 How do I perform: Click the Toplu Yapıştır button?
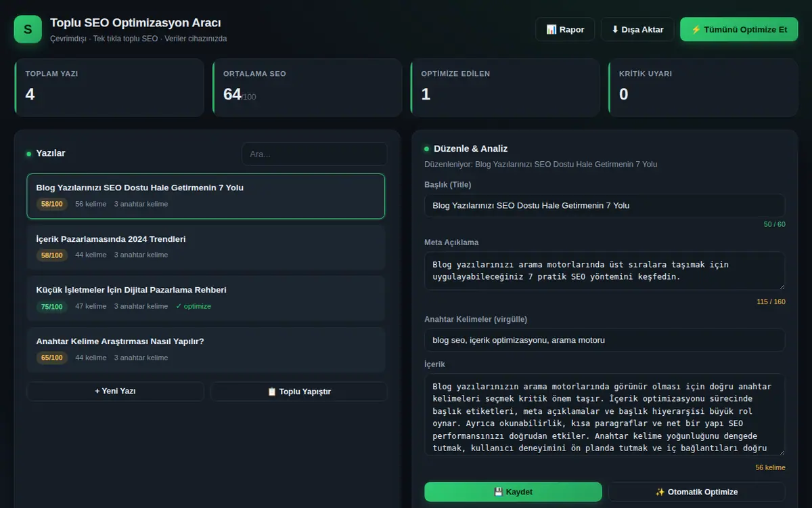299,391
